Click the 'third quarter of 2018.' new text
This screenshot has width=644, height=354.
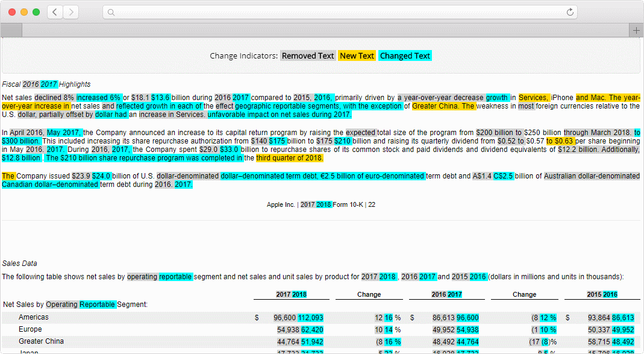[290, 158]
